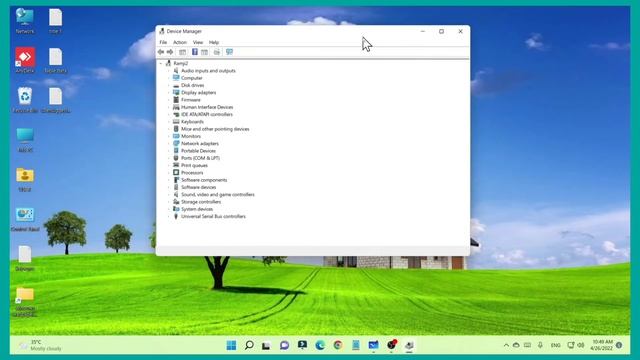Click the OneDrive cloud tray icon
Viewport: 640px width, 360px height.
pyautogui.click(x=516, y=345)
